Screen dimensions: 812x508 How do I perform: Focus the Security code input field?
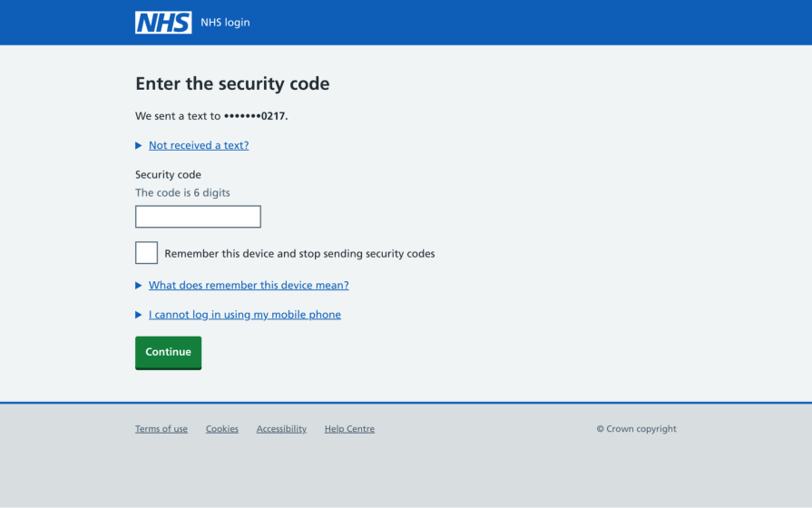(198, 217)
